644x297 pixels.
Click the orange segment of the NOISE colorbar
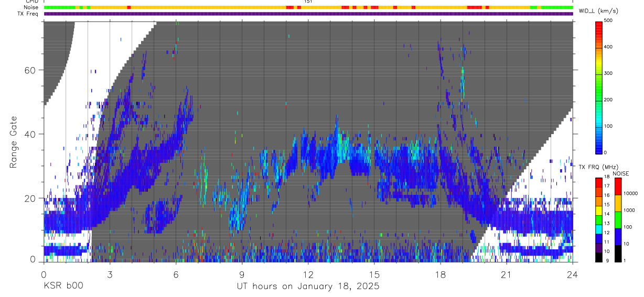618,203
